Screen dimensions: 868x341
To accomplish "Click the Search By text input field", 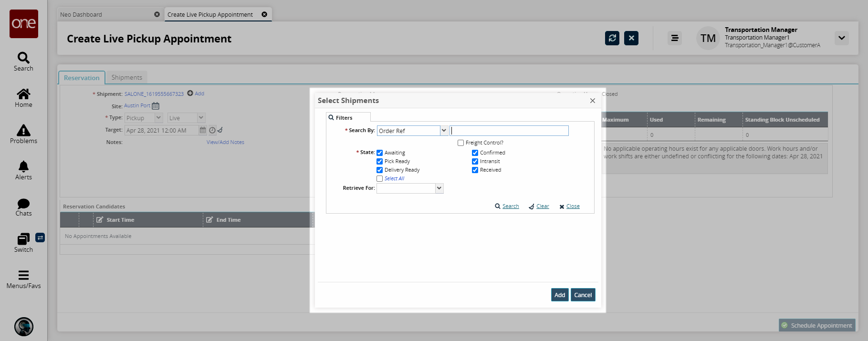I will pos(509,131).
